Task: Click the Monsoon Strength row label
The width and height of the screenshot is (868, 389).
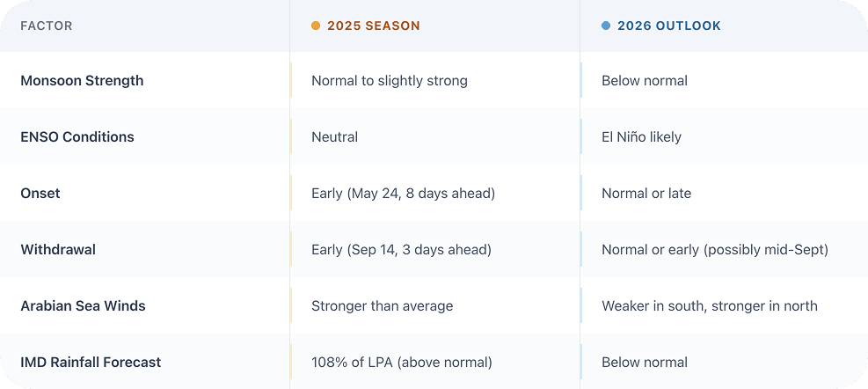Action: 82,81
